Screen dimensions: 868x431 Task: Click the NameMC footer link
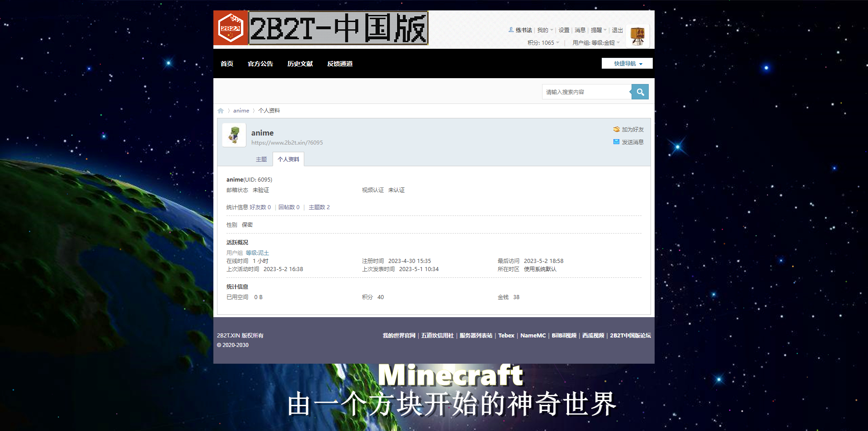point(533,336)
